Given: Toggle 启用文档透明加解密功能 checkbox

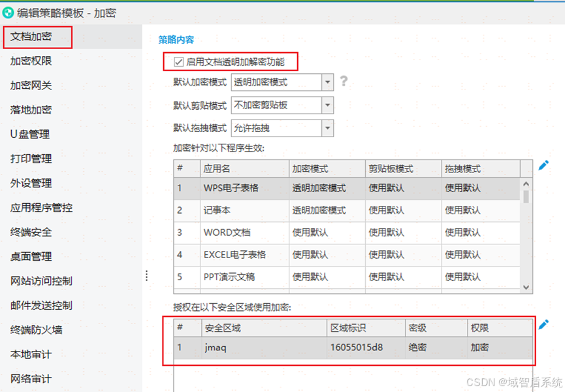Looking at the screenshot, I should (179, 62).
